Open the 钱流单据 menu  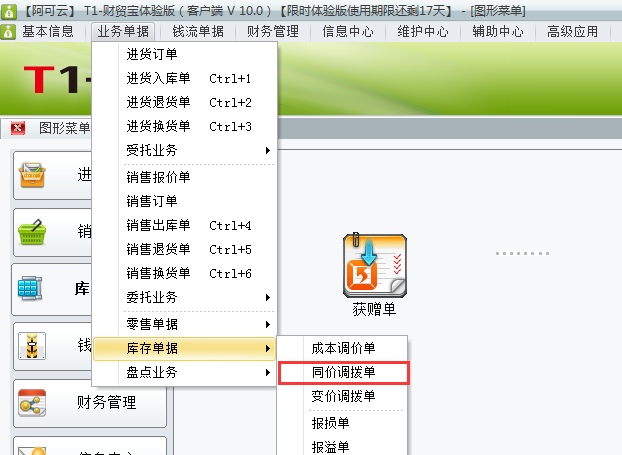(x=198, y=32)
